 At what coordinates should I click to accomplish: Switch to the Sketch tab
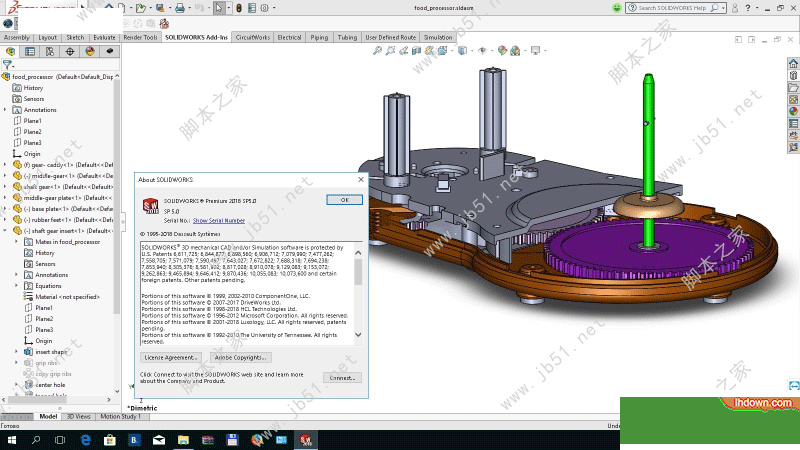pyautogui.click(x=75, y=37)
